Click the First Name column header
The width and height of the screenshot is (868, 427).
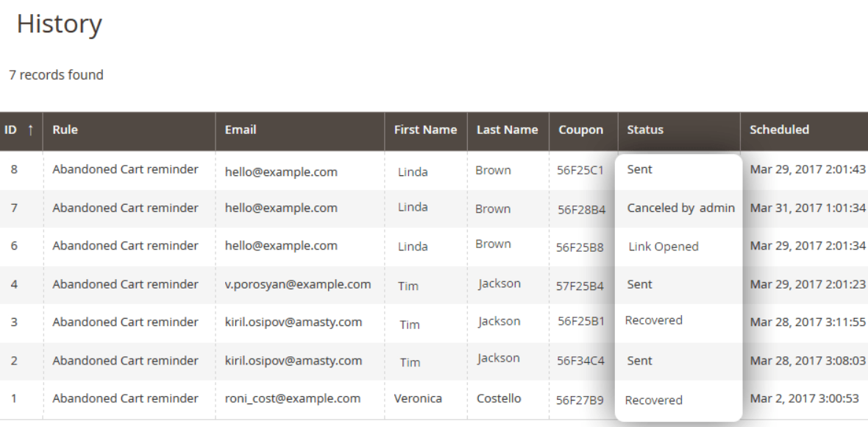point(425,130)
